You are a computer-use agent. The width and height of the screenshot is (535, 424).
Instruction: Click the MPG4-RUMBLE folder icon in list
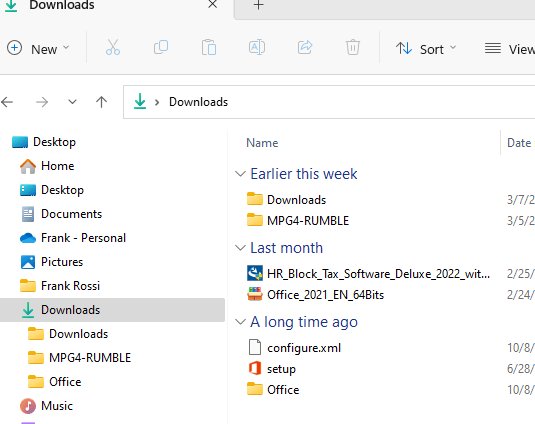[x=255, y=220]
